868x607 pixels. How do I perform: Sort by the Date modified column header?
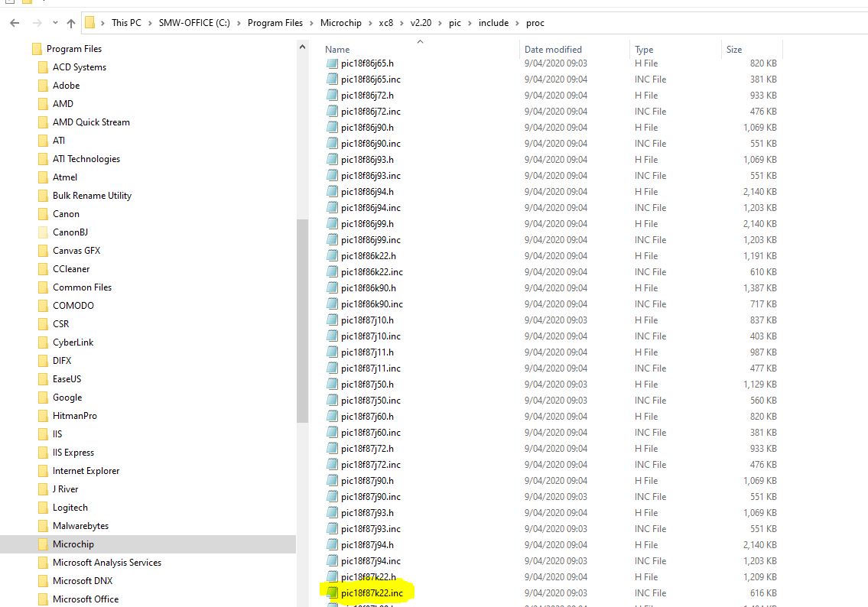pos(553,50)
